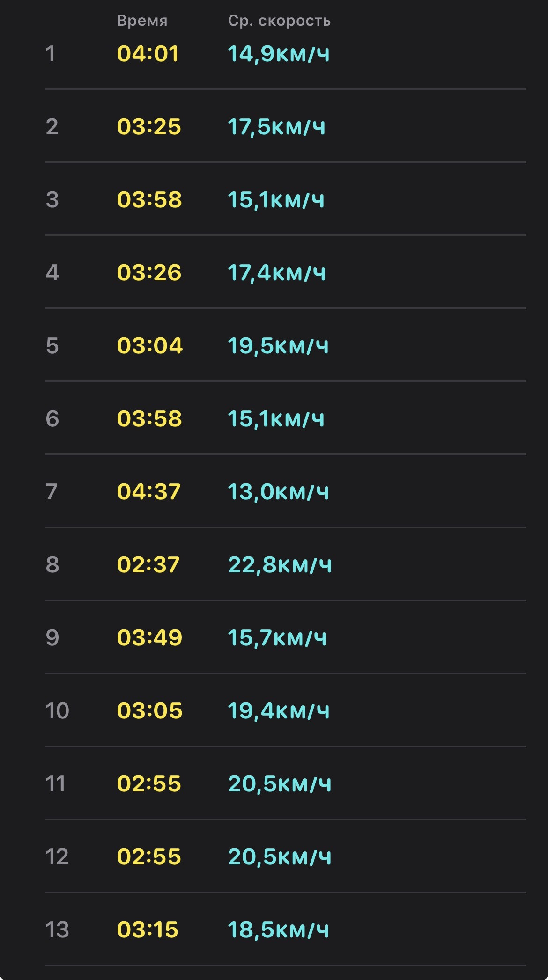Tap slowest split time 04:37
This screenshot has height=980, width=548.
point(148,491)
